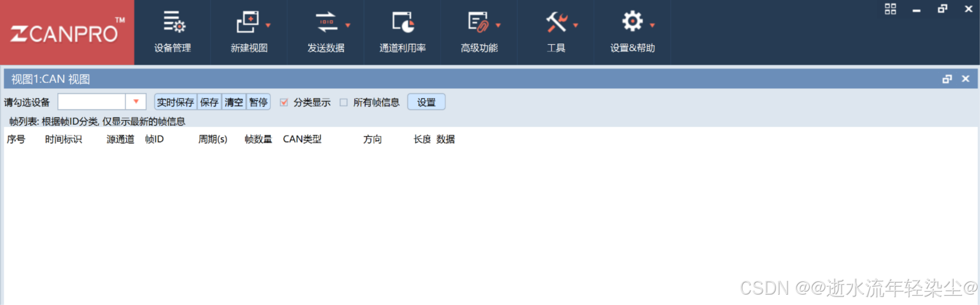Enable the 所有帧信息 checkbox
The width and height of the screenshot is (980, 305).
click(344, 102)
